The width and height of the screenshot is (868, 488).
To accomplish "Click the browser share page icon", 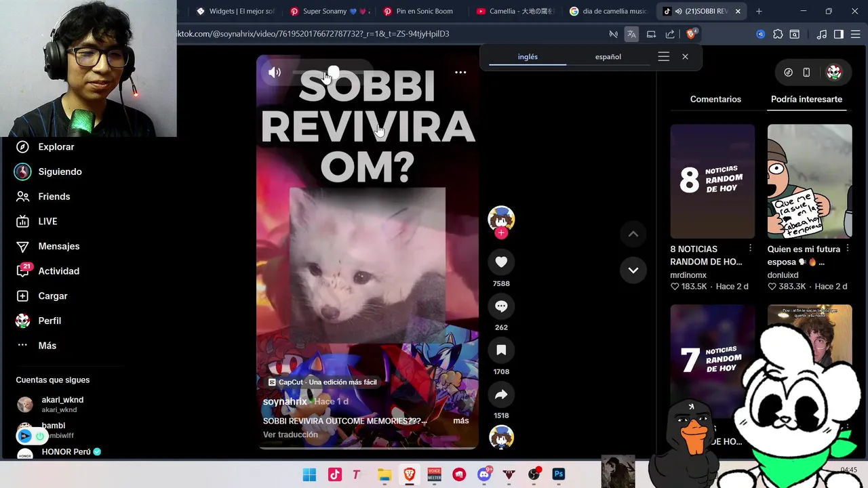I will tap(670, 34).
